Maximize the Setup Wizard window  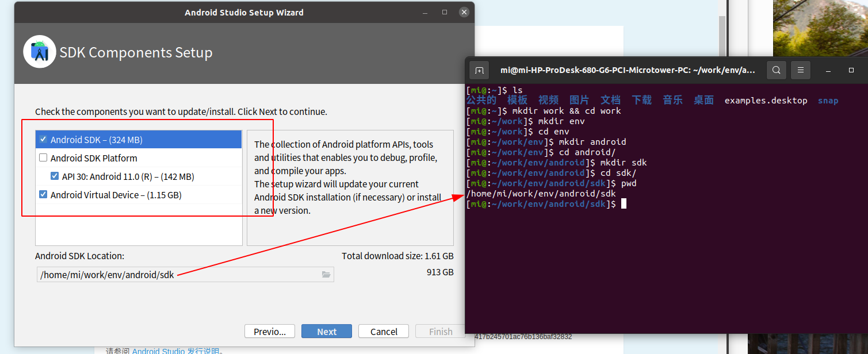pyautogui.click(x=445, y=12)
